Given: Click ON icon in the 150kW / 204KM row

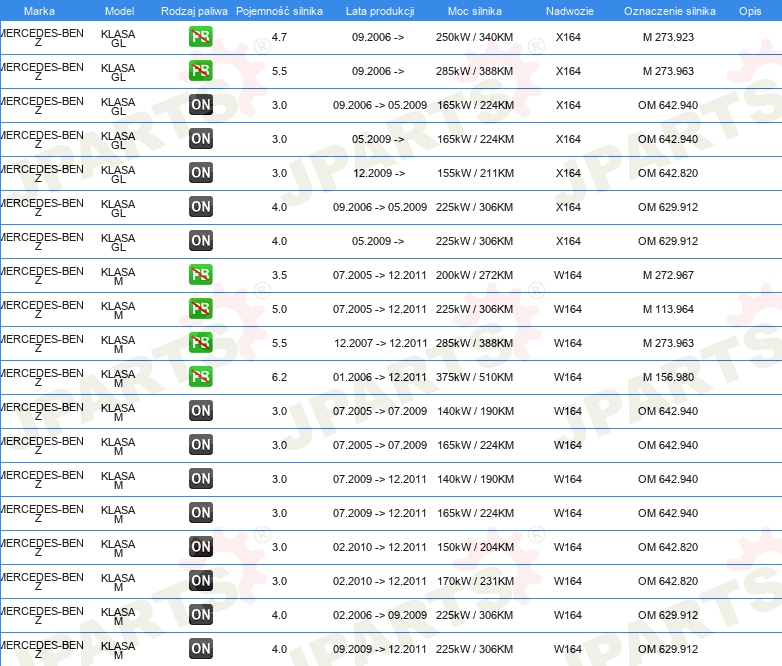Looking at the screenshot, I should pyautogui.click(x=200, y=546).
